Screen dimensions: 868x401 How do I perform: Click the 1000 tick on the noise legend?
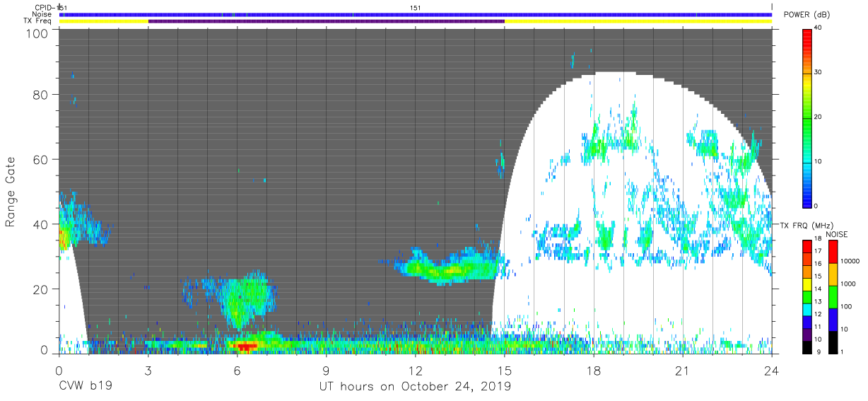848,284
